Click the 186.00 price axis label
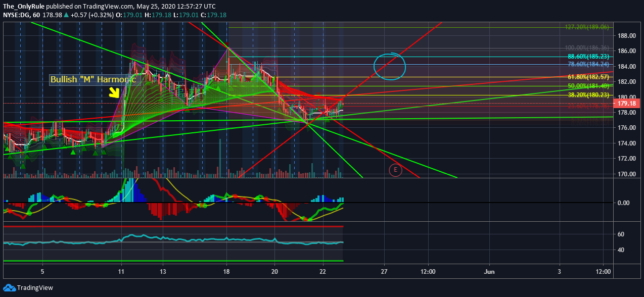This screenshot has height=297, width=644. [x=626, y=51]
